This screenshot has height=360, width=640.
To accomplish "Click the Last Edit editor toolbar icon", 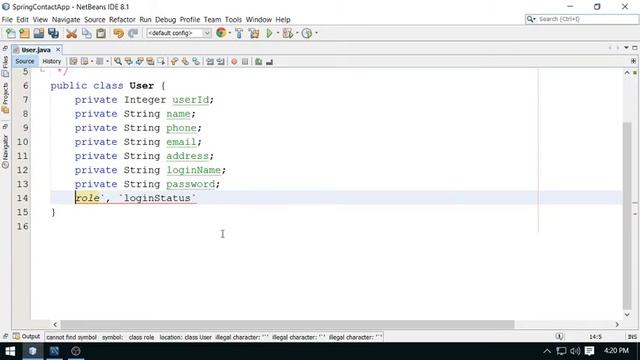I will (x=73, y=62).
